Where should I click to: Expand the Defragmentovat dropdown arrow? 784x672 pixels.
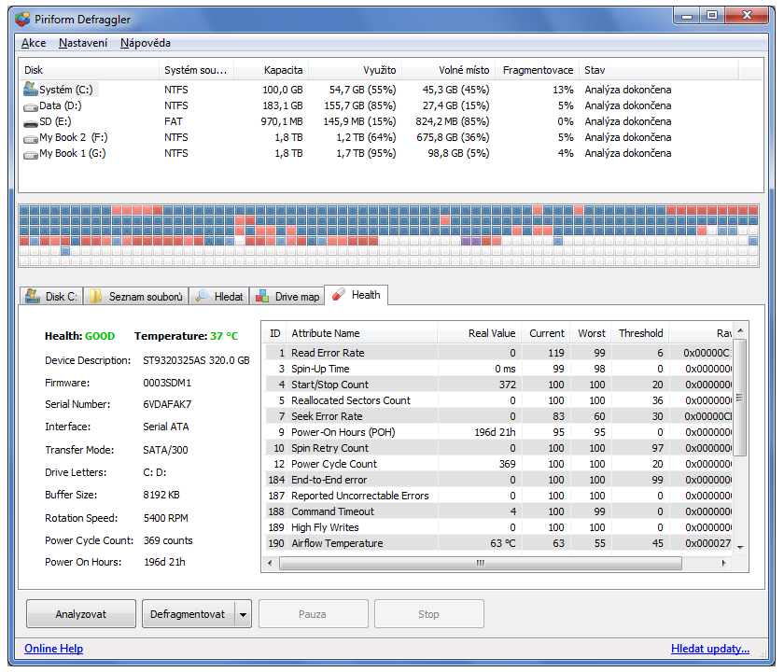244,614
